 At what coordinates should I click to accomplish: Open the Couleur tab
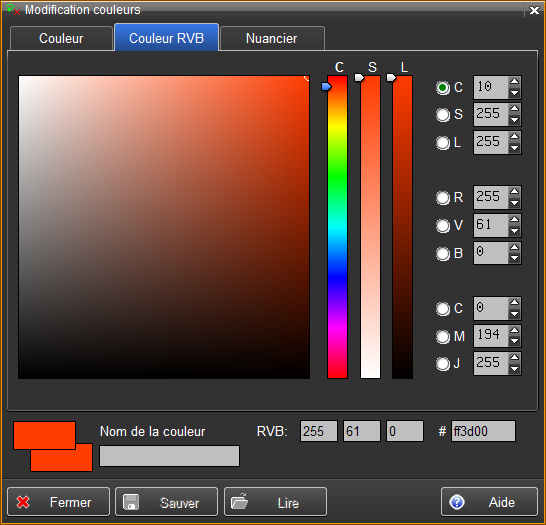coord(61,38)
